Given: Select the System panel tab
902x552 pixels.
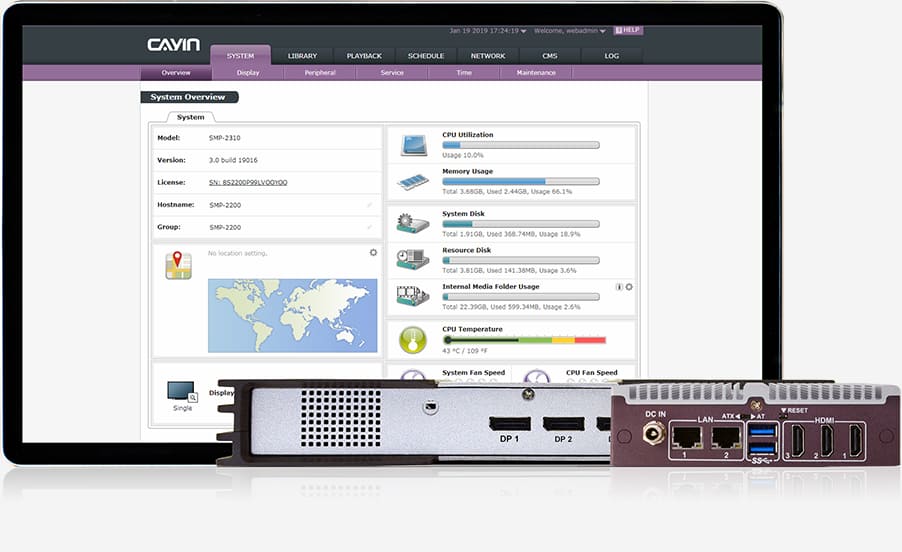Looking at the screenshot, I should pos(190,117).
